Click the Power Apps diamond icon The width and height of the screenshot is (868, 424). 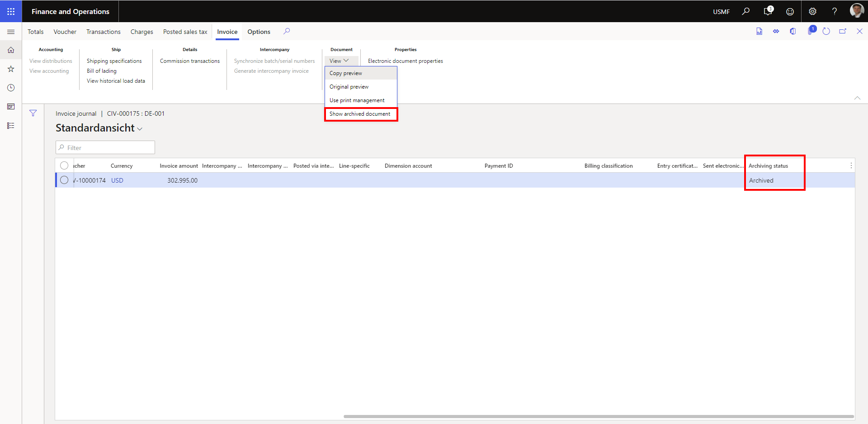[x=776, y=31]
